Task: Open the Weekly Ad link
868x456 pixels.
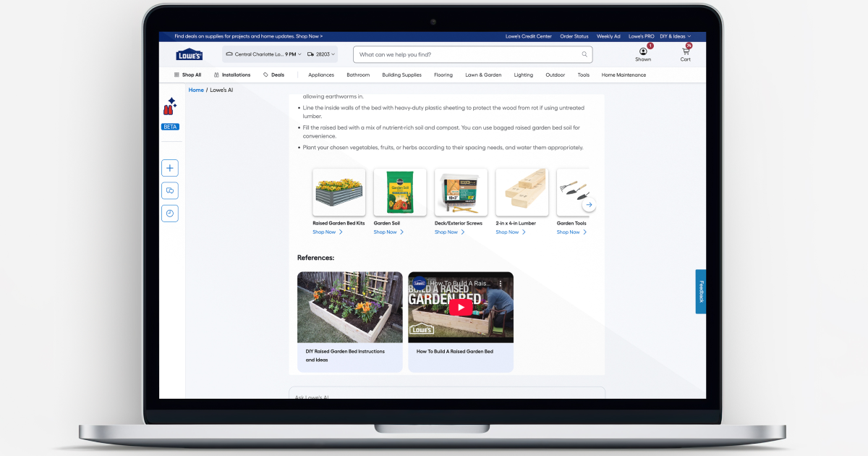Action: (x=608, y=36)
